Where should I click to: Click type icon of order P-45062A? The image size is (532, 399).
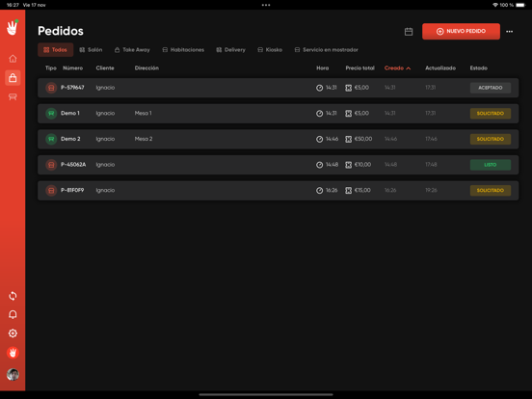click(51, 165)
